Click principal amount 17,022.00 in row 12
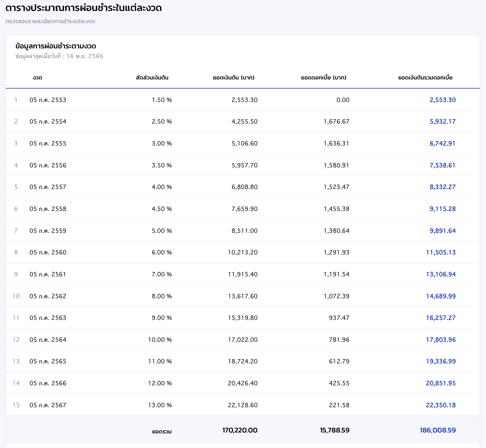The width and height of the screenshot is (486, 448). click(x=243, y=340)
